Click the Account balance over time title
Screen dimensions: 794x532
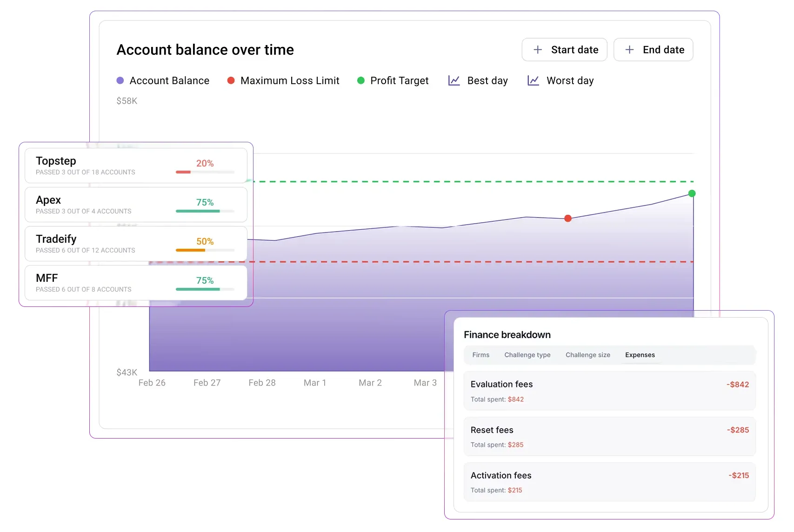point(205,50)
